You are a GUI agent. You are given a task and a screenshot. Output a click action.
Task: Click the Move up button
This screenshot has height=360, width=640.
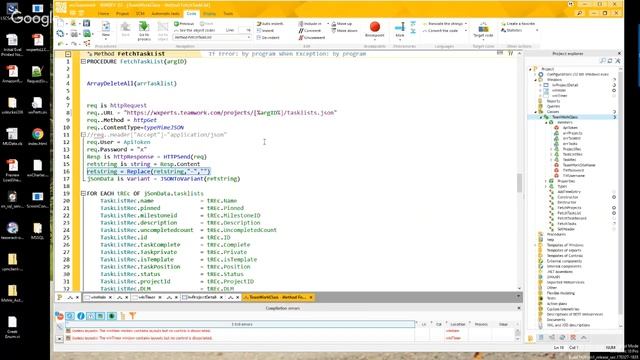[342, 24]
